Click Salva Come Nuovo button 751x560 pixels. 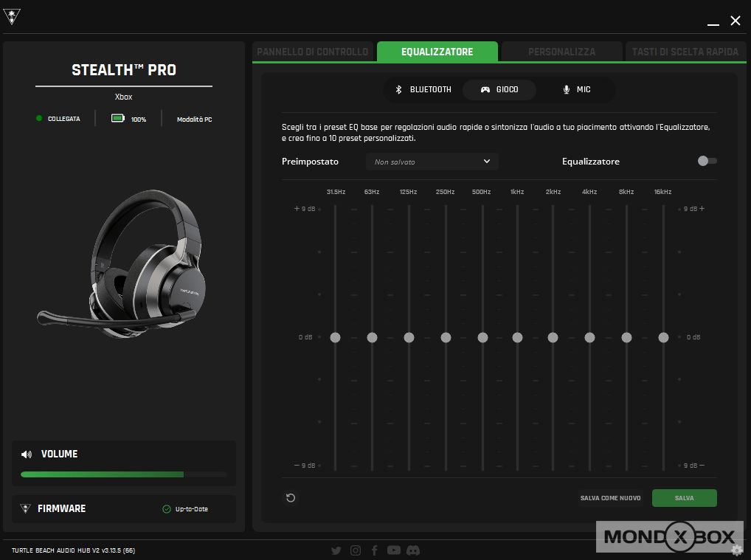pos(610,498)
